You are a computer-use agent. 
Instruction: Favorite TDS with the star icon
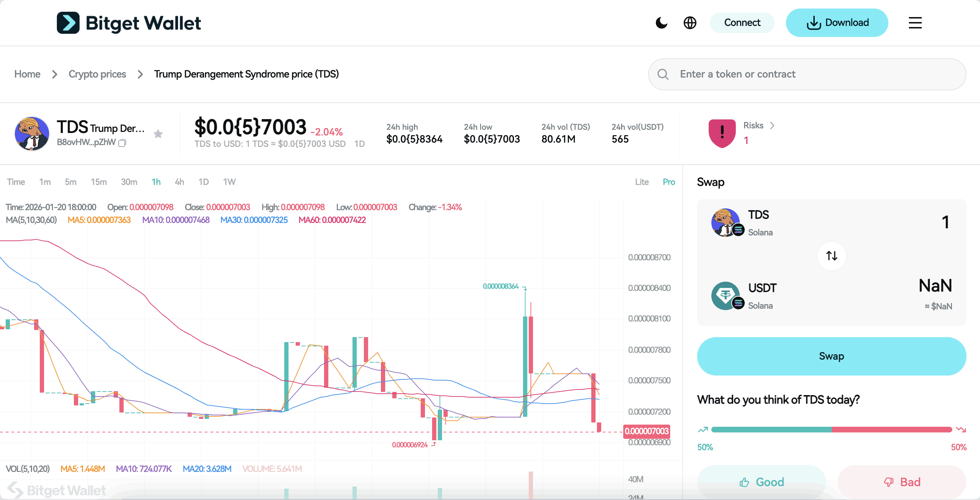pos(158,134)
